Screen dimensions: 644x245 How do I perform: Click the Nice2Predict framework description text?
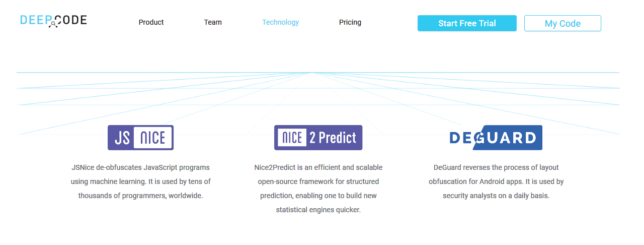[x=318, y=188]
